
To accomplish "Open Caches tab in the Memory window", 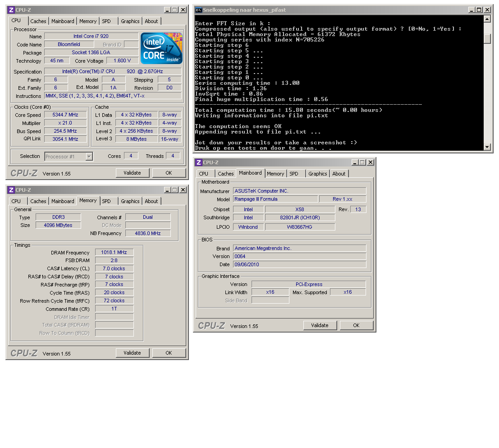I will point(38,201).
